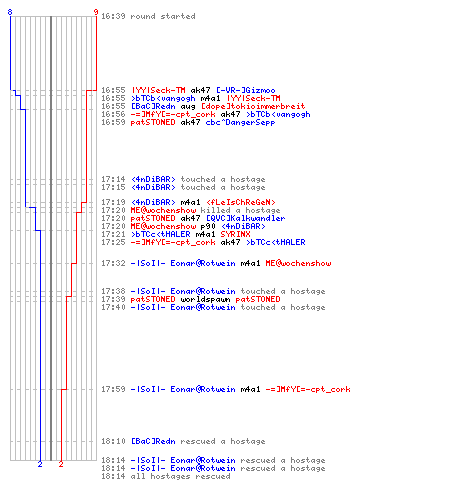Click <fLeIsChReGeN> player name
Image resolution: width=450 pixels, height=500 pixels.
click(241, 202)
